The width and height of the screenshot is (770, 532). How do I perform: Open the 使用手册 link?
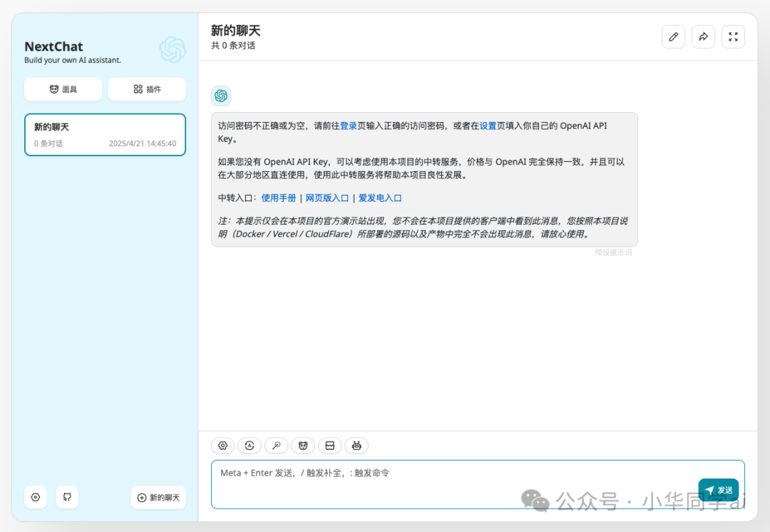click(279, 198)
